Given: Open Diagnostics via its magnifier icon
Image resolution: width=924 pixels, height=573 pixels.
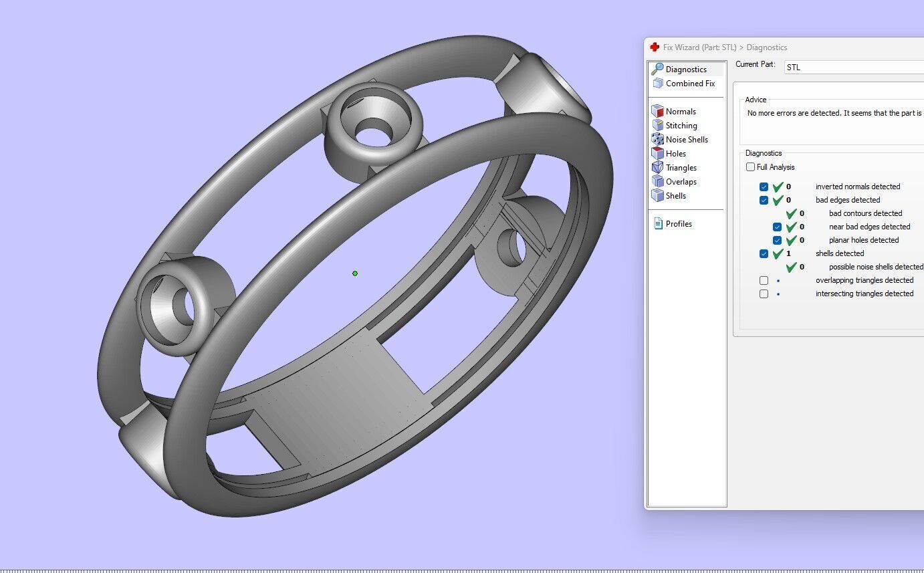Looking at the screenshot, I should [658, 69].
